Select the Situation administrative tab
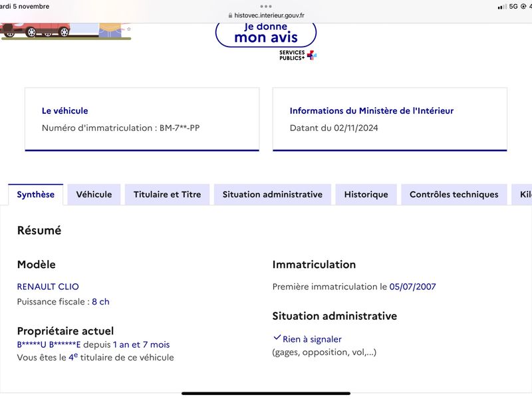The height and width of the screenshot is (399, 532). point(273,194)
